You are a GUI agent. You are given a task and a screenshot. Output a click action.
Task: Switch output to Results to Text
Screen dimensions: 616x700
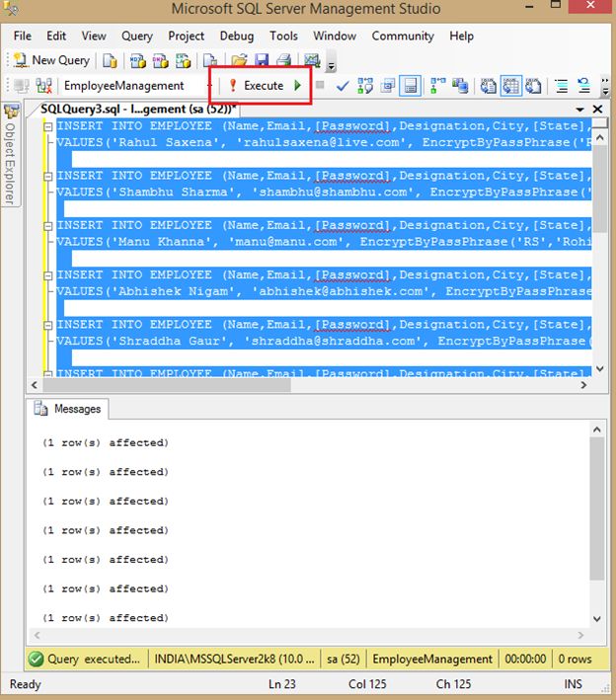(x=488, y=85)
